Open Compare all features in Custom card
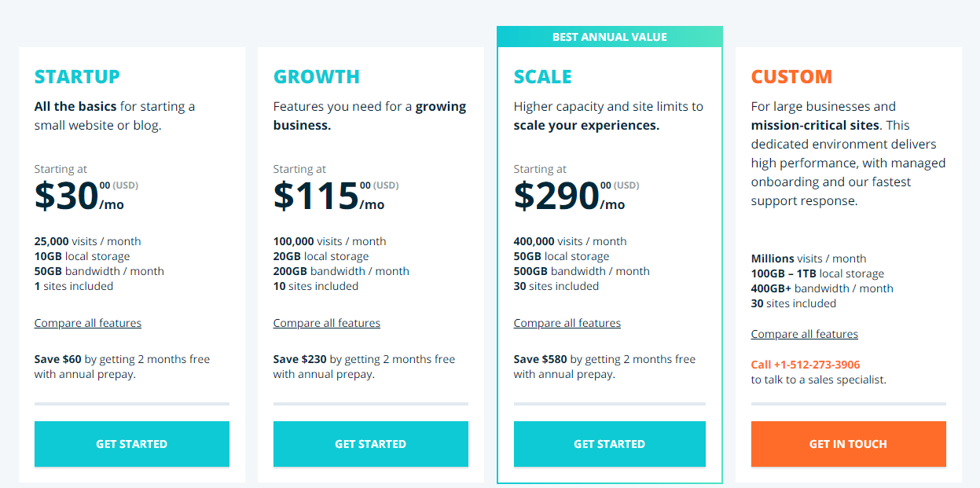The width and height of the screenshot is (980, 488). click(805, 334)
